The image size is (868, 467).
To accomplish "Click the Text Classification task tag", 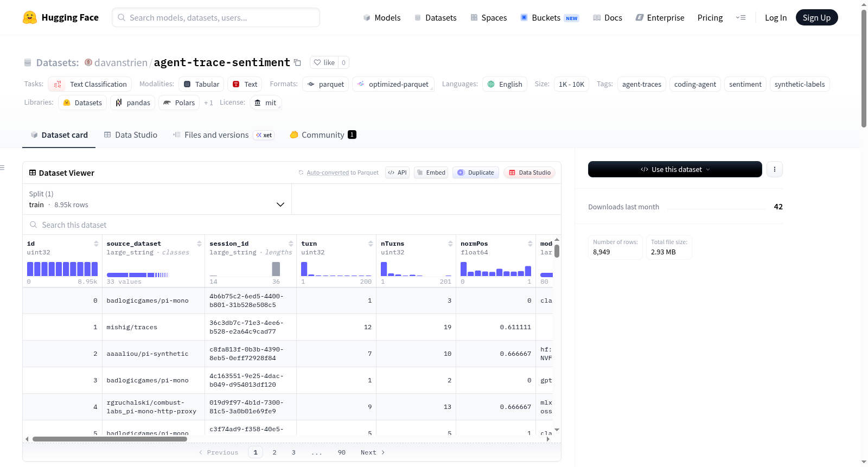I will [x=90, y=84].
